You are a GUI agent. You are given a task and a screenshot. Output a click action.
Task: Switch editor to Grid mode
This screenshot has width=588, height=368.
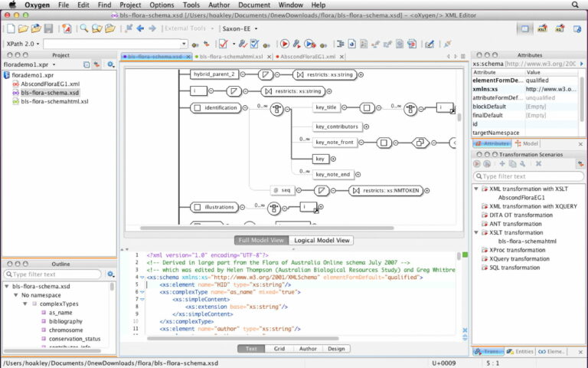(x=279, y=349)
